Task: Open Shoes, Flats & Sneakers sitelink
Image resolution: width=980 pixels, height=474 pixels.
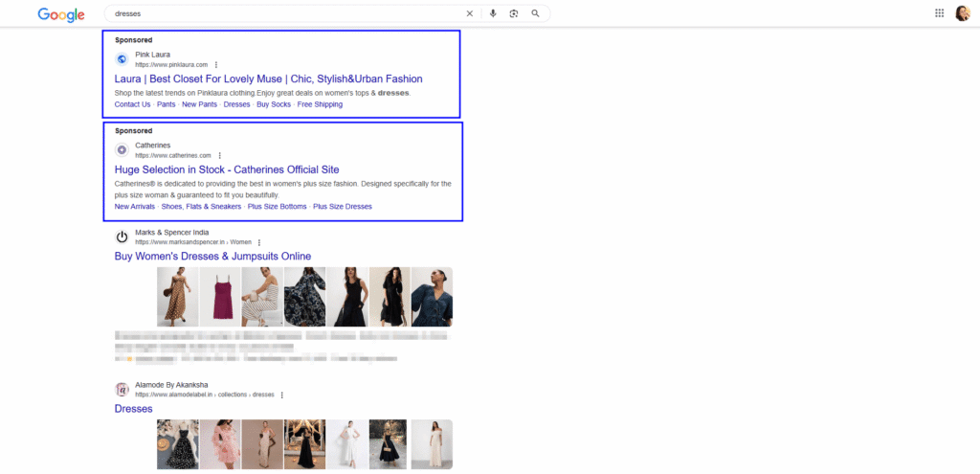Action: 201,207
